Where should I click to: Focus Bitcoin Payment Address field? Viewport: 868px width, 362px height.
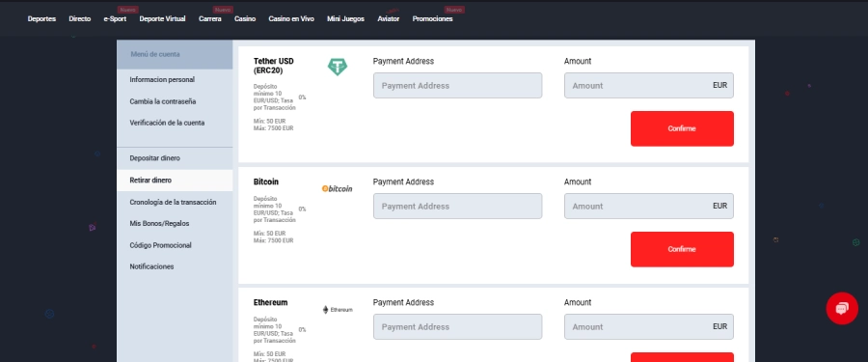point(457,207)
